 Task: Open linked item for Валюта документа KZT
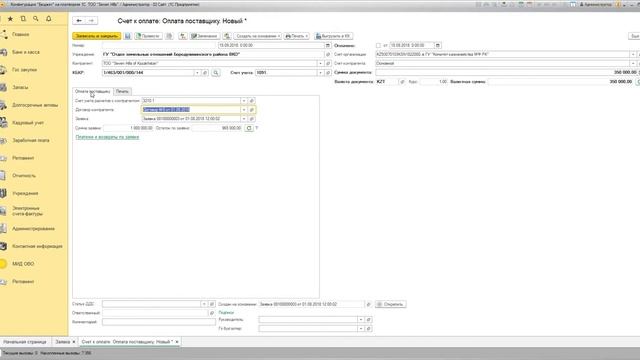click(x=402, y=82)
